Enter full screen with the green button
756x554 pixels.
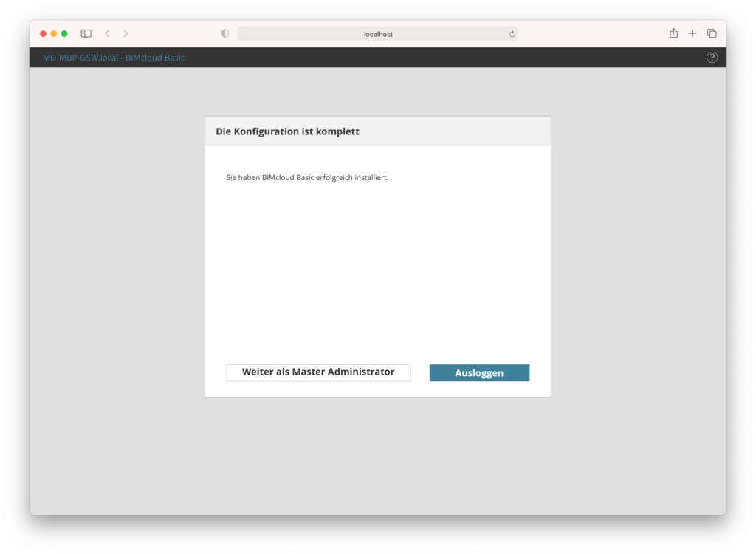(x=64, y=33)
